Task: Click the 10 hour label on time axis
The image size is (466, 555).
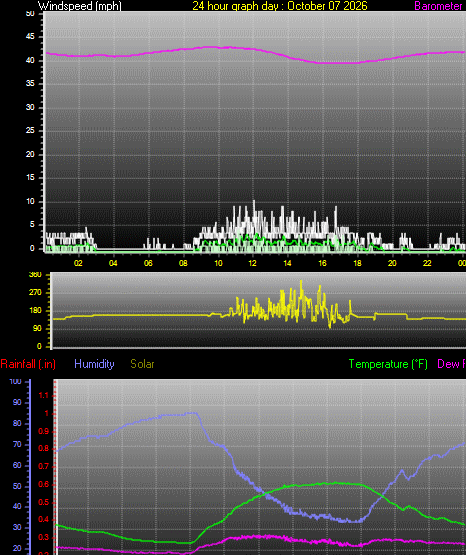Action: 218,263
